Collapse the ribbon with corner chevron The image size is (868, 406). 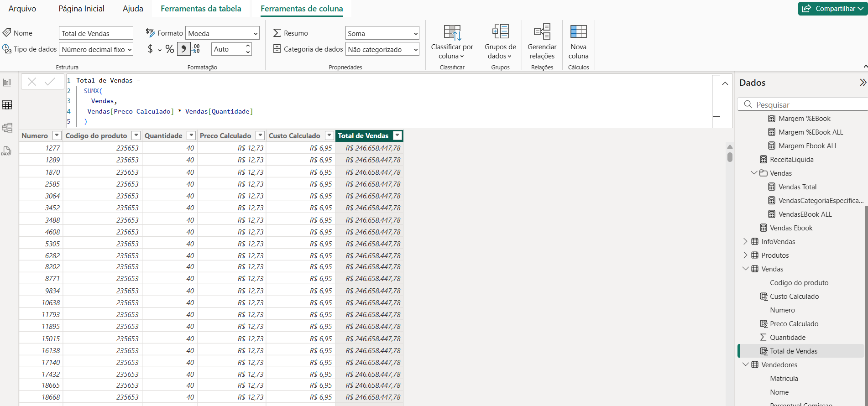[x=865, y=67]
